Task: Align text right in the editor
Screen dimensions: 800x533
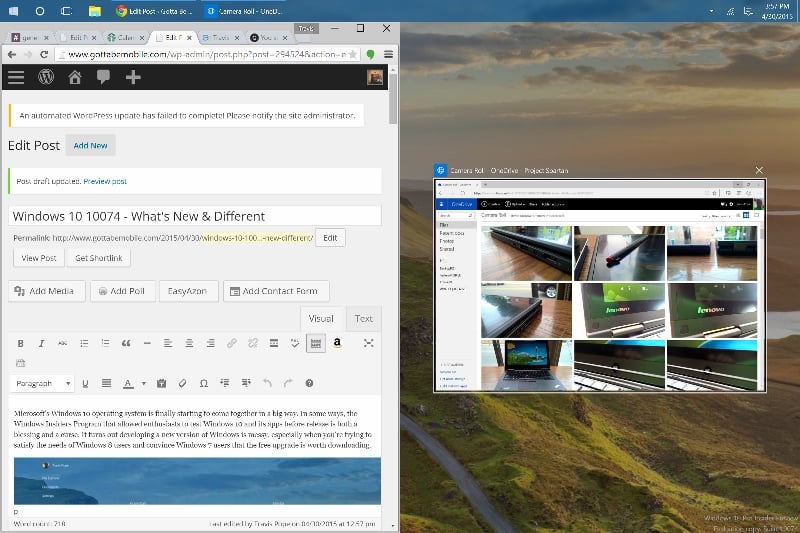Action: 210,343
